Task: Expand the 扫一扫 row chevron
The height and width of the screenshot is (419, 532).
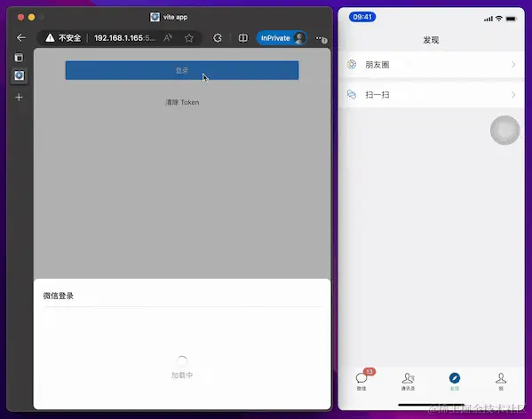Action: tap(513, 95)
